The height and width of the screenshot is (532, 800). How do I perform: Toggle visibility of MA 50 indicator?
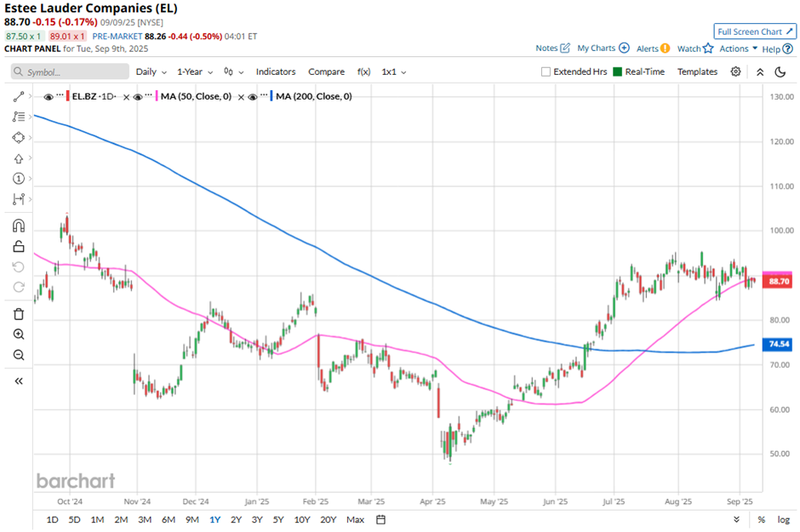coord(138,97)
